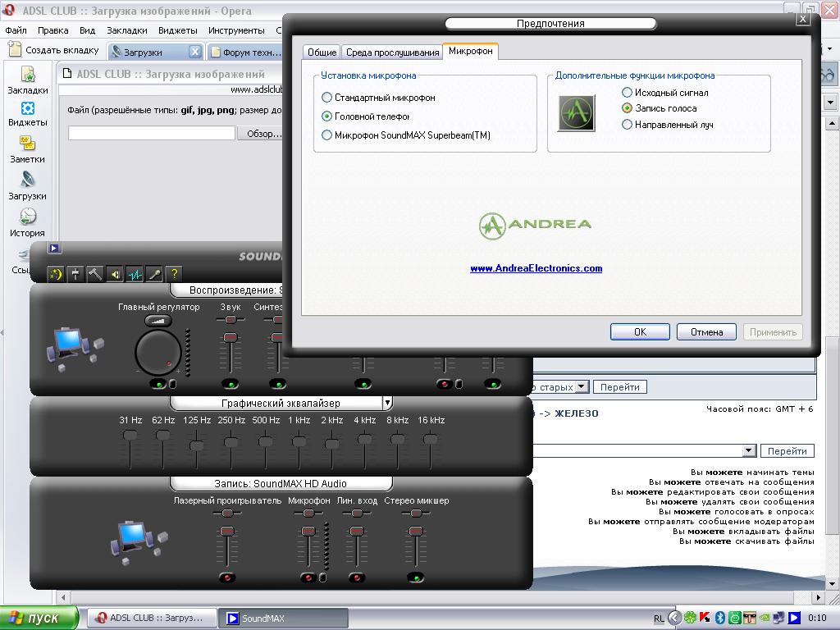Select the speaker icon in SoundMAX toolbar
This screenshot has height=630, width=840.
115,275
